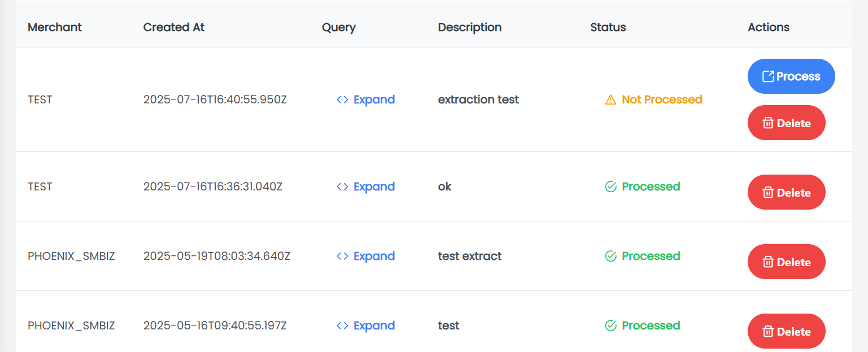Click the trash icon on the first Delete button
868x352 pixels.
point(769,123)
